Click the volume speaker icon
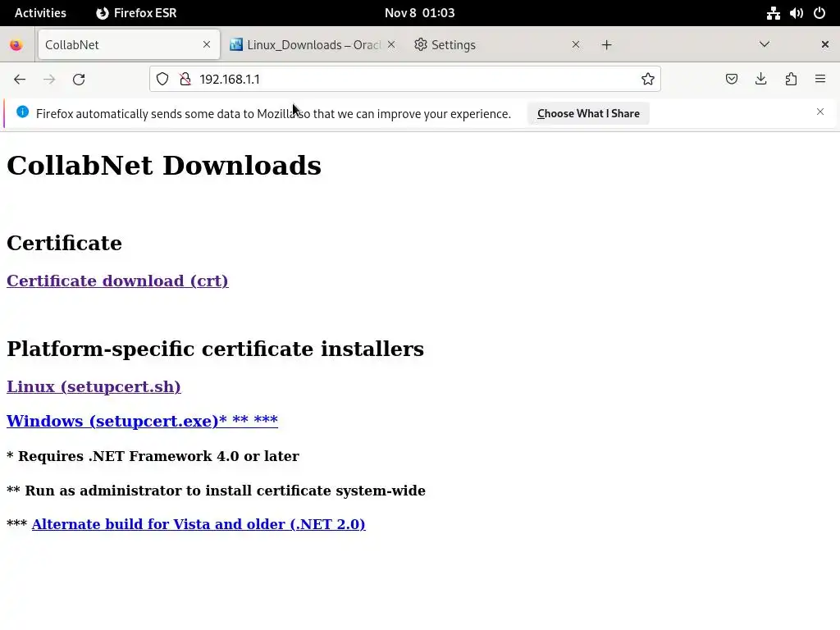This screenshot has width=840, height=630. (796, 13)
